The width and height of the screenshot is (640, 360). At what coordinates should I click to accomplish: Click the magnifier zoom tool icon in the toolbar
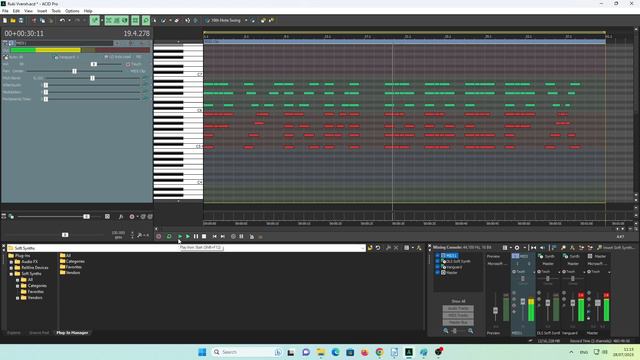[x=146, y=20]
